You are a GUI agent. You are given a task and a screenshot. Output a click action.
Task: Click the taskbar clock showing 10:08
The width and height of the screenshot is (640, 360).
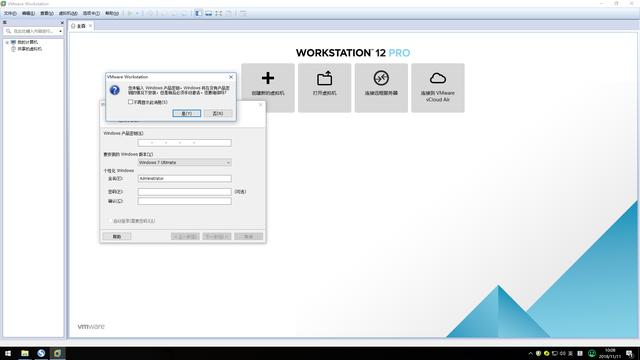610,353
